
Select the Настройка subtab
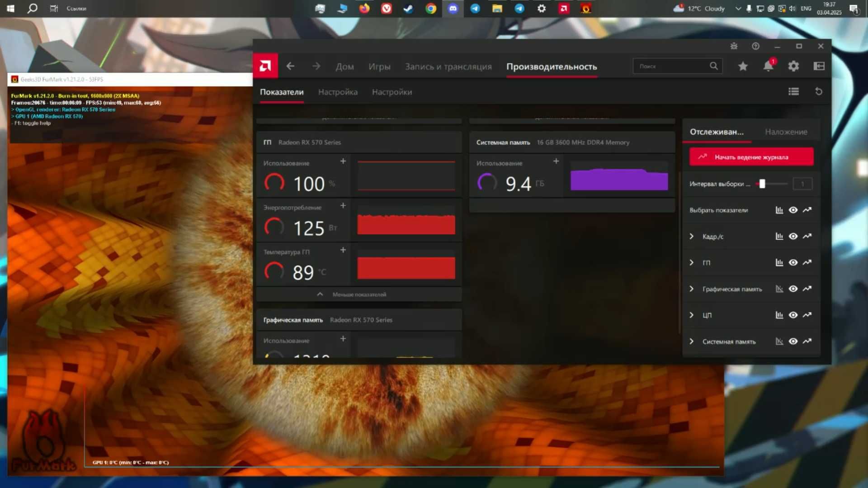[338, 92]
